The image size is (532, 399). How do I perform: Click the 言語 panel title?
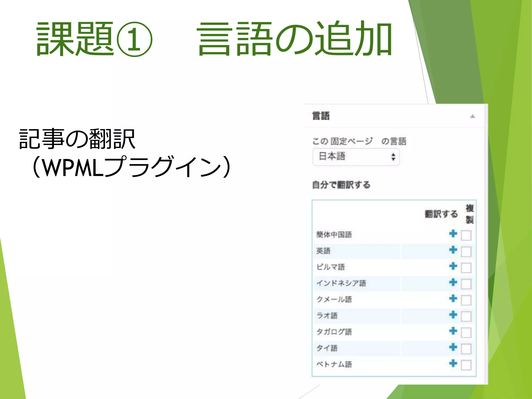[x=321, y=116]
